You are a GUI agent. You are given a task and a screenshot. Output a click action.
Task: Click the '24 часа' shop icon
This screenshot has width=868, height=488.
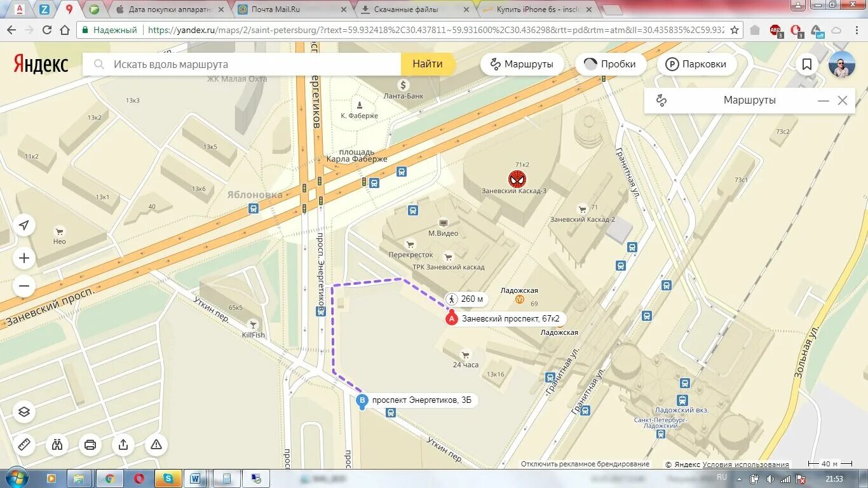tap(465, 355)
